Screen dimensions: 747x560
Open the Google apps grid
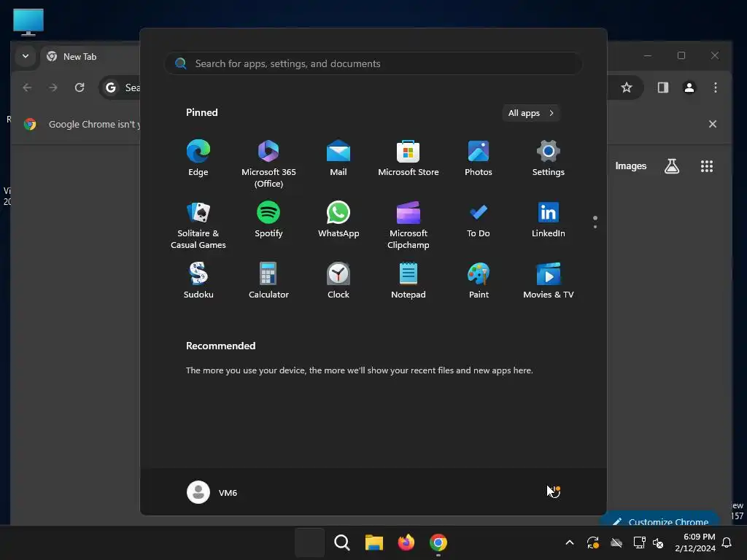pyautogui.click(x=706, y=166)
